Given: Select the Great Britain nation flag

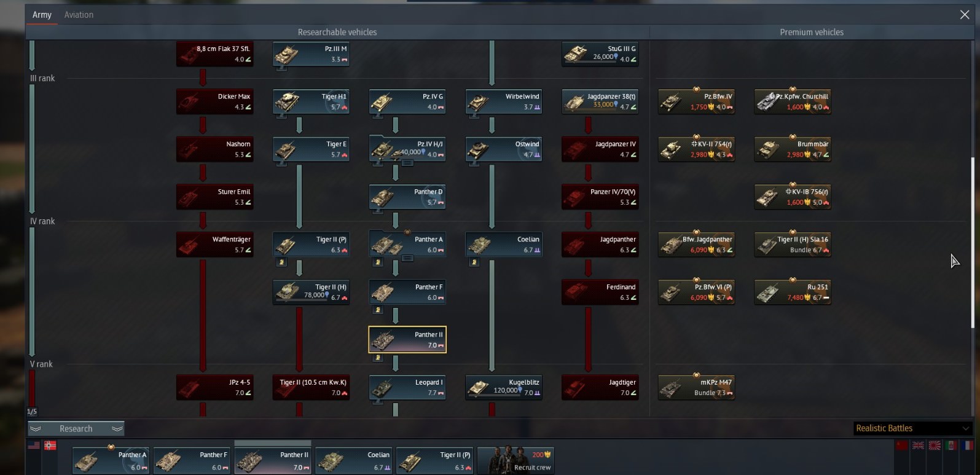Looking at the screenshot, I should [x=918, y=446].
